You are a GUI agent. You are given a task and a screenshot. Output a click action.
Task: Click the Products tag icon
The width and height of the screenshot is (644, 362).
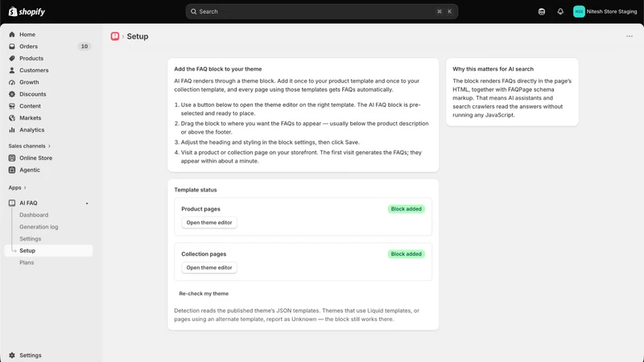click(x=12, y=58)
